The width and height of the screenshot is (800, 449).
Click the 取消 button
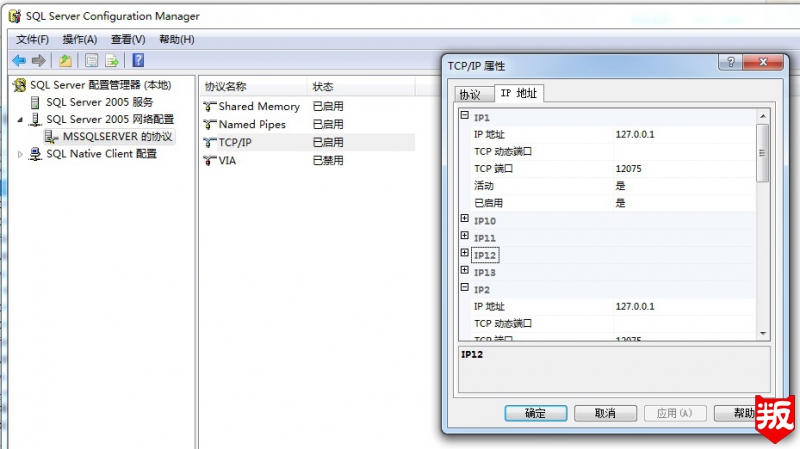point(605,413)
